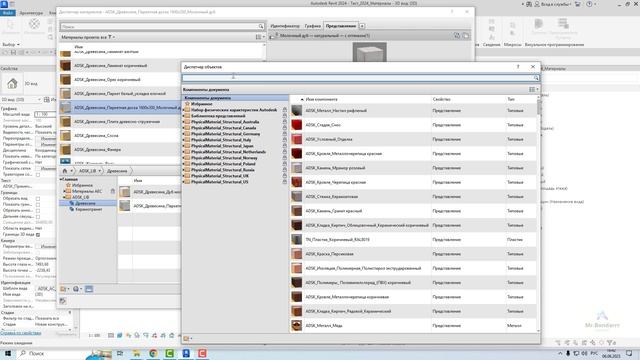The image size is (640, 360).
Task: Open the help question mark in Asset Browser
Action: click(518, 67)
